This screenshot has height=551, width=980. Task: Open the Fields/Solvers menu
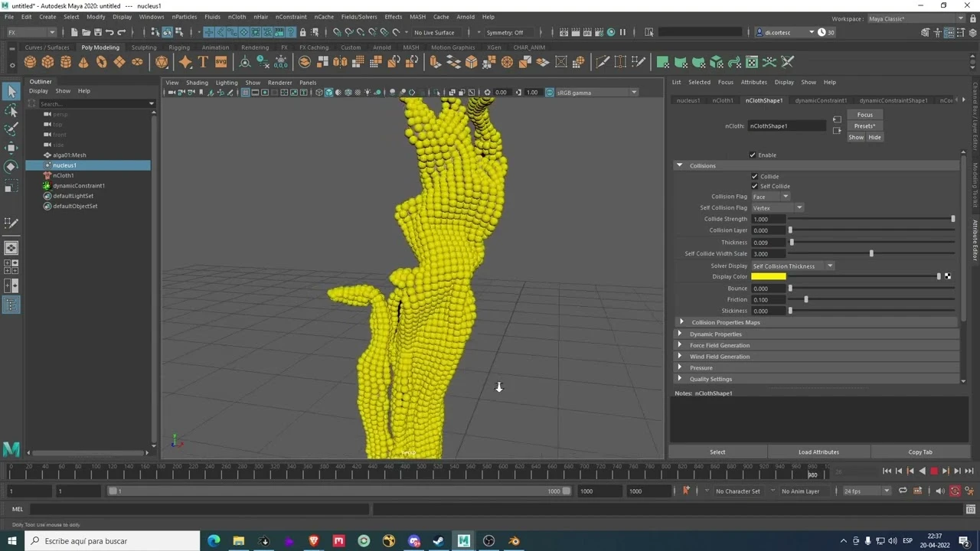(x=359, y=17)
